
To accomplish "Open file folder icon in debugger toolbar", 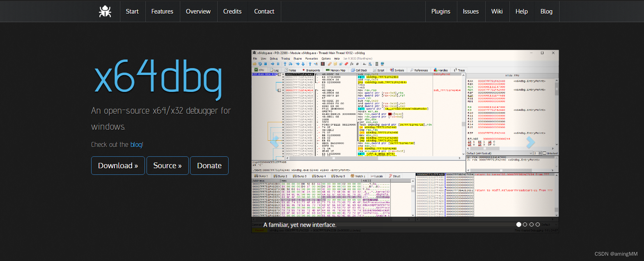I will tap(254, 64).
